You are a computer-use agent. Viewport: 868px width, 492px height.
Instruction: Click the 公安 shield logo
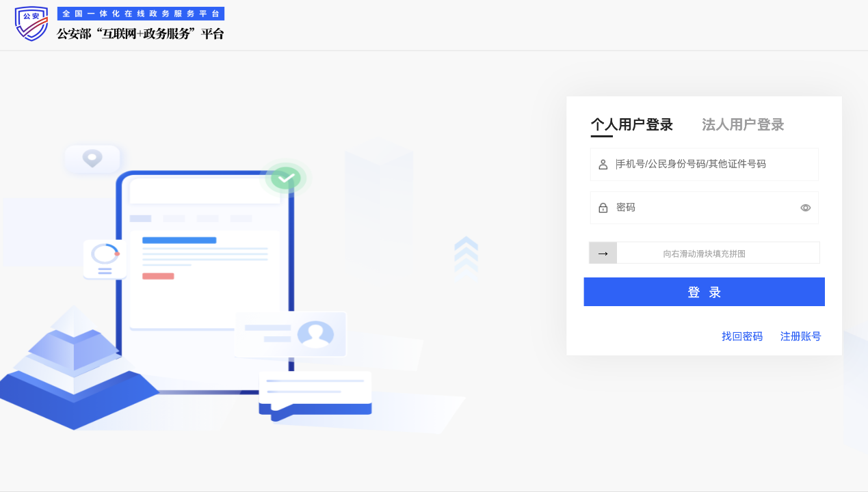(x=31, y=23)
